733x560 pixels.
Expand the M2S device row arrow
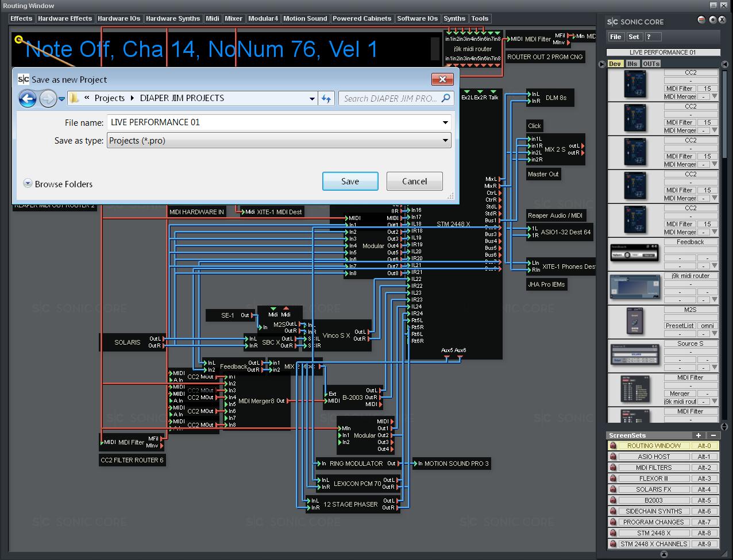(715, 334)
